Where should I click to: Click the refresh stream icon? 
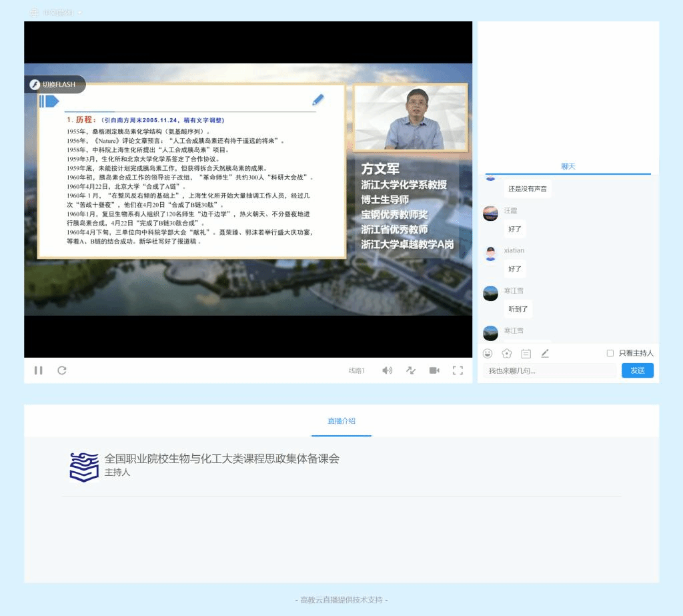[62, 370]
